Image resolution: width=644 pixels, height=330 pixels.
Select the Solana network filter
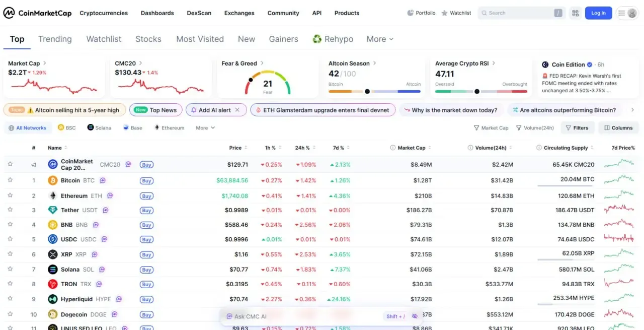[x=99, y=128]
